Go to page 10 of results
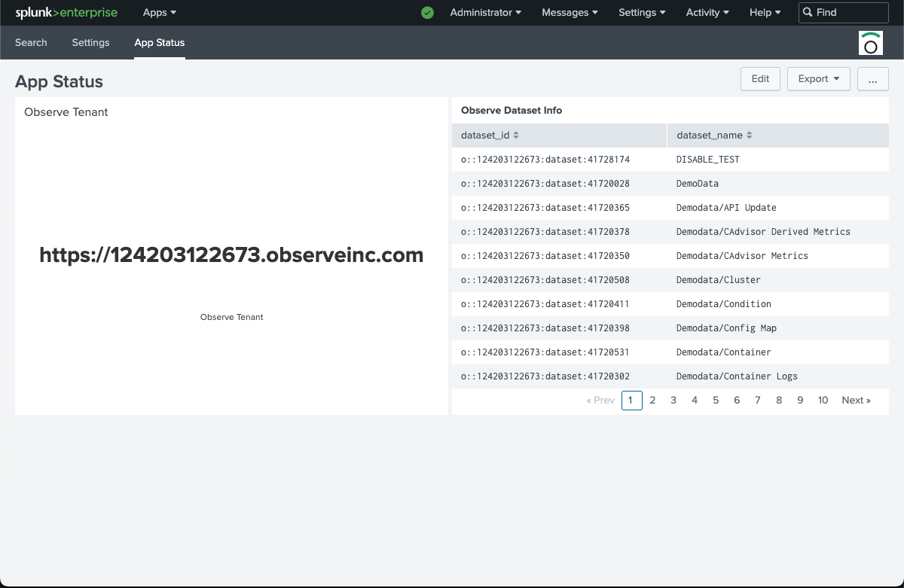The width and height of the screenshot is (904, 588). 823,401
